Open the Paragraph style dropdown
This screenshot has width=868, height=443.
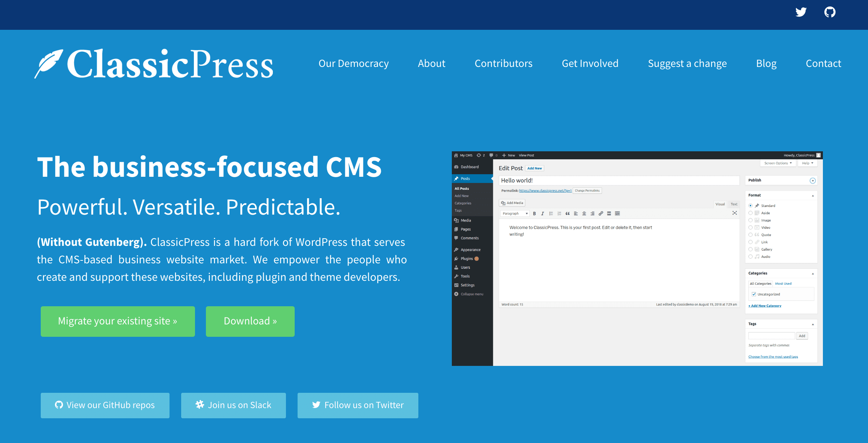514,213
